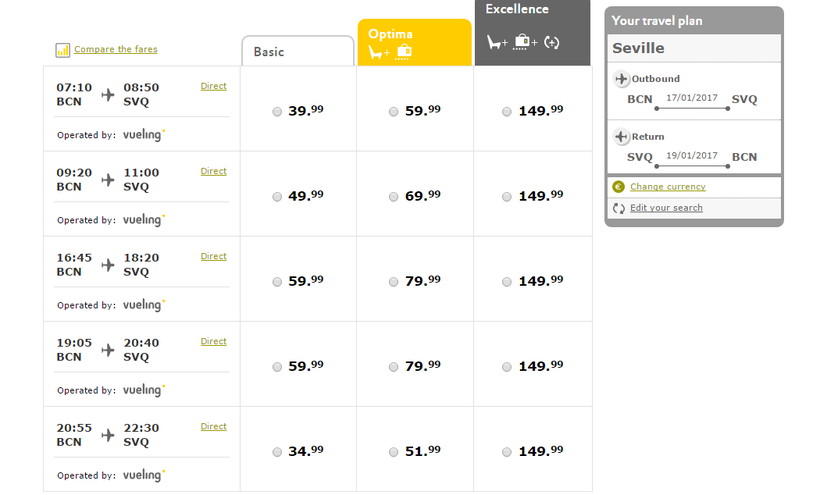Click the Edit your search link
Viewport: 820px width, 495px height.
pyautogui.click(x=666, y=208)
